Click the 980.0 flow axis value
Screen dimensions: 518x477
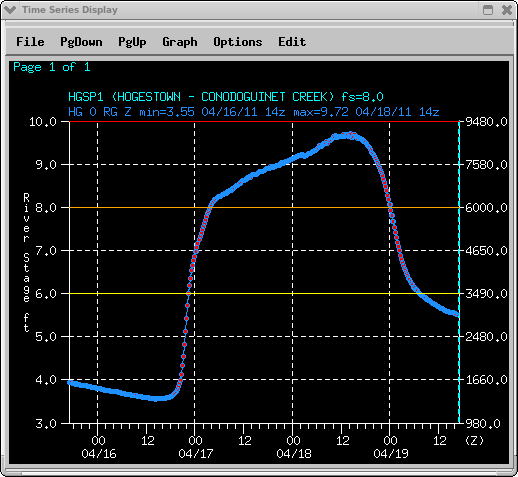(x=483, y=424)
